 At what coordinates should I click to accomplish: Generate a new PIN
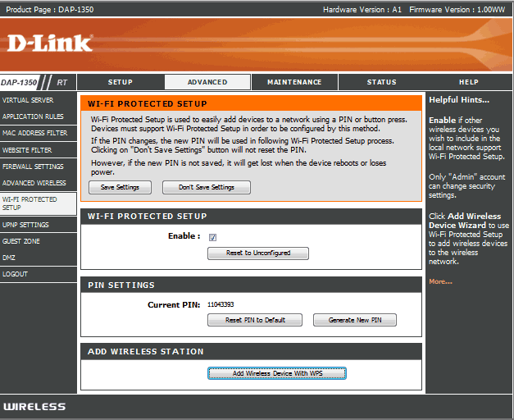tap(355, 320)
